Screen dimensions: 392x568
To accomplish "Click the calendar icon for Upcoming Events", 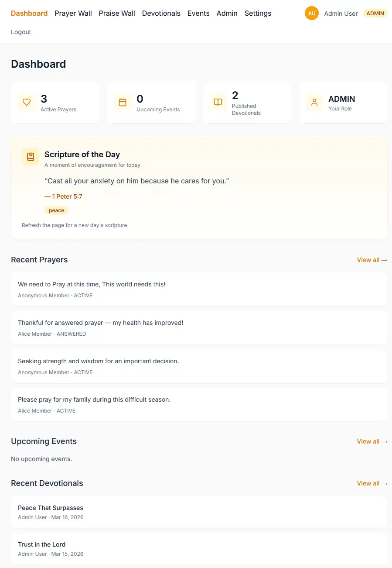I will tap(123, 102).
